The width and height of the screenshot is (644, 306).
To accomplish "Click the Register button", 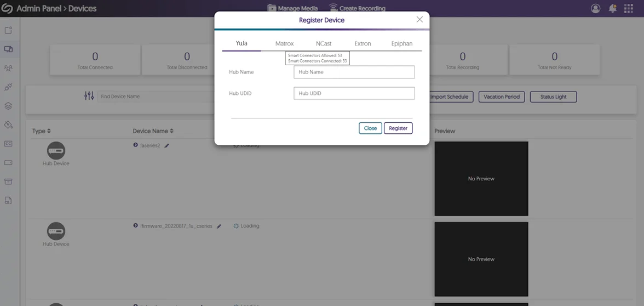I will (x=398, y=128).
